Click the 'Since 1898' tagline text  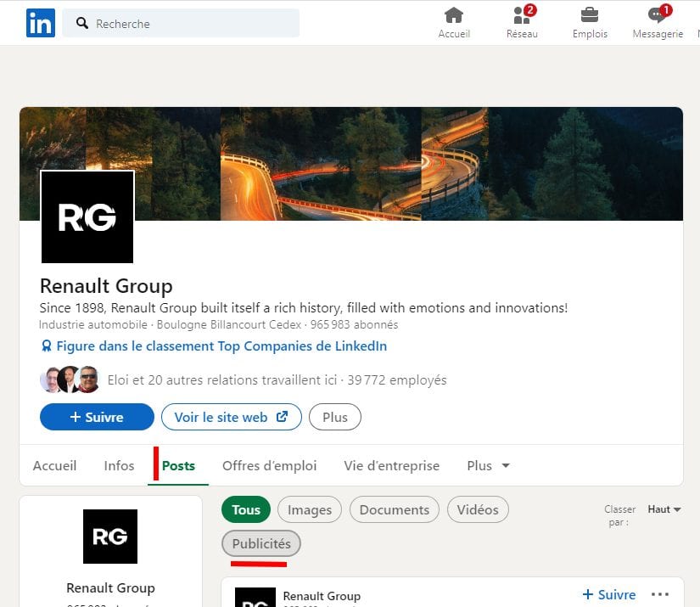pos(304,307)
